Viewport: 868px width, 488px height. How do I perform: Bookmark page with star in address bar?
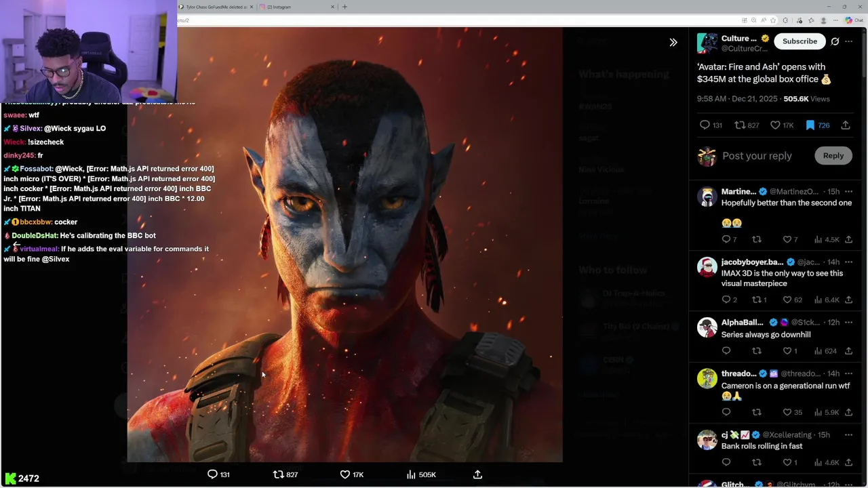(773, 20)
